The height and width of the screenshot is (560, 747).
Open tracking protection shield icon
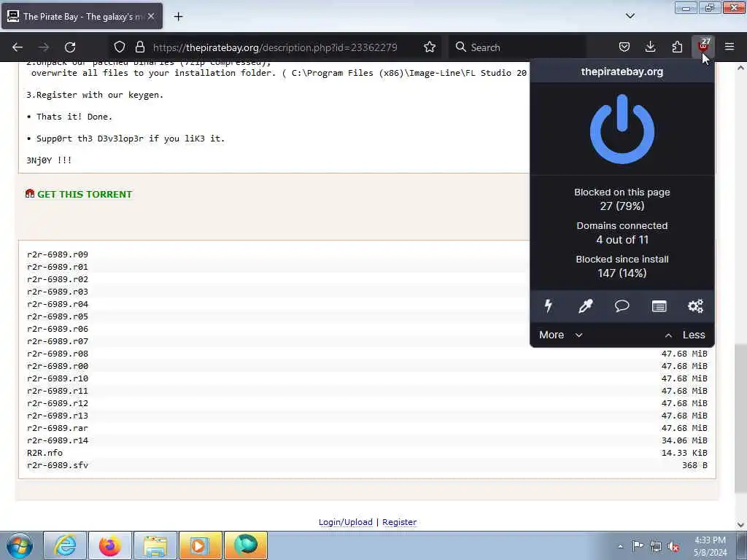(x=120, y=47)
